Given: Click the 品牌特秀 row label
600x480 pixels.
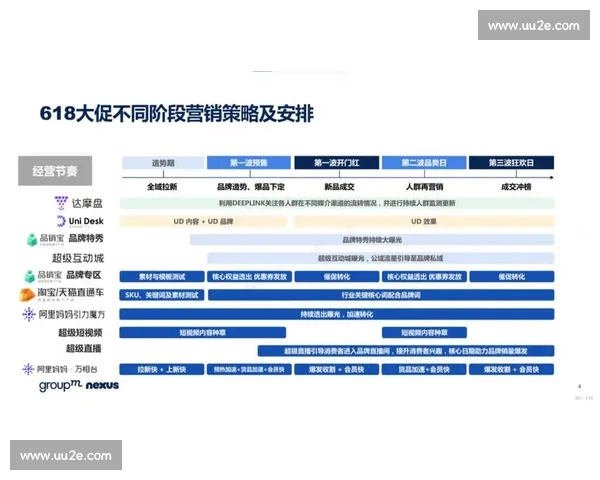Looking at the screenshot, I should [x=86, y=238].
